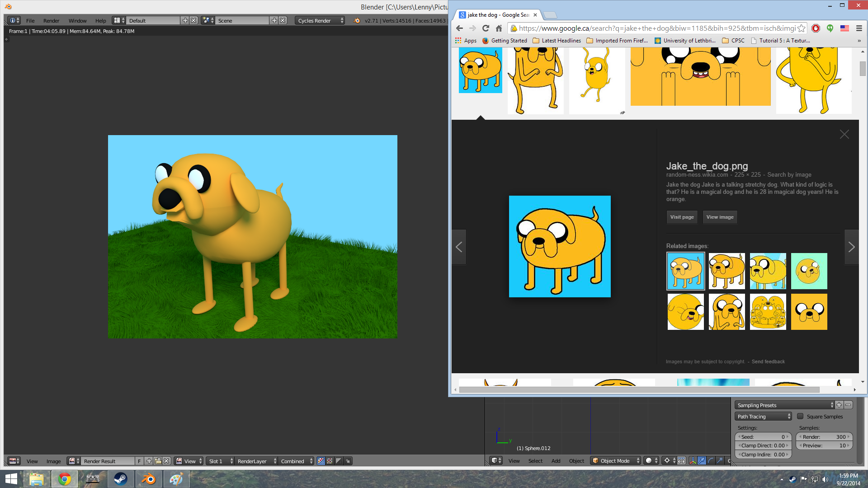Add a sampling preset
Screen dimensions: 868x488
click(x=839, y=405)
